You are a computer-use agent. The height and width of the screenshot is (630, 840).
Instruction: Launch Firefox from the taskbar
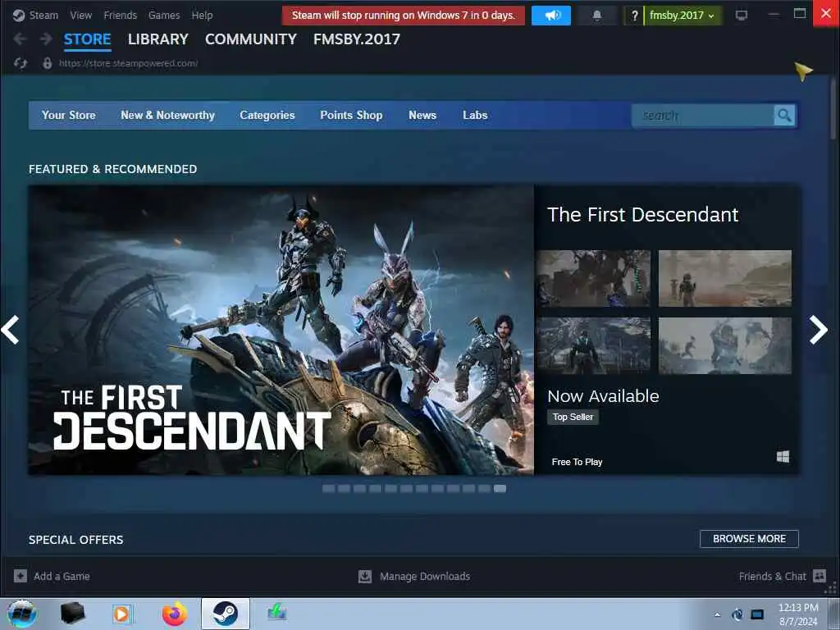coord(175,614)
